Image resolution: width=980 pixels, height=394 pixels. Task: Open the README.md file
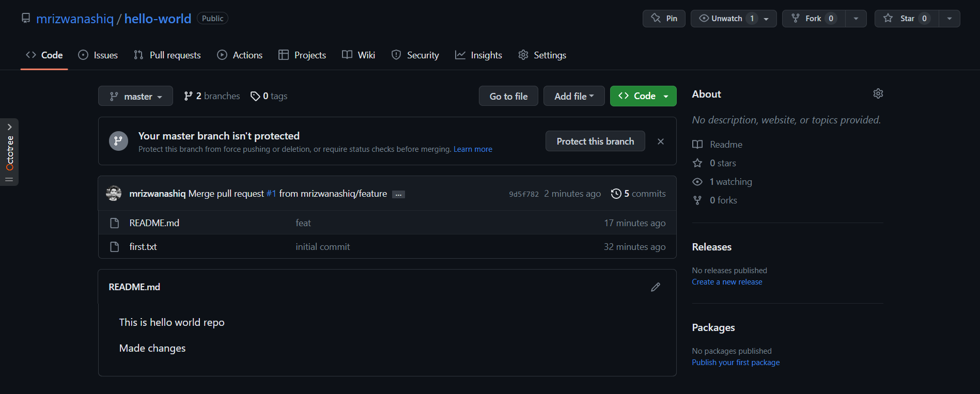click(x=154, y=223)
